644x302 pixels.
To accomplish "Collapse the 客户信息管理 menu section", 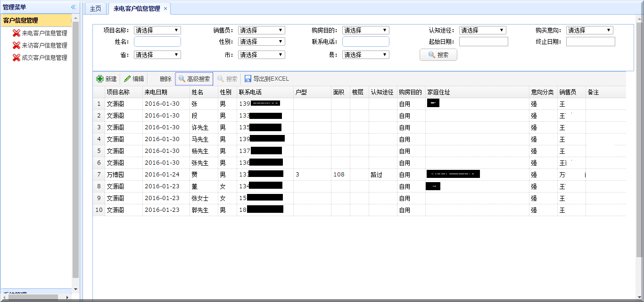I will pos(36,20).
